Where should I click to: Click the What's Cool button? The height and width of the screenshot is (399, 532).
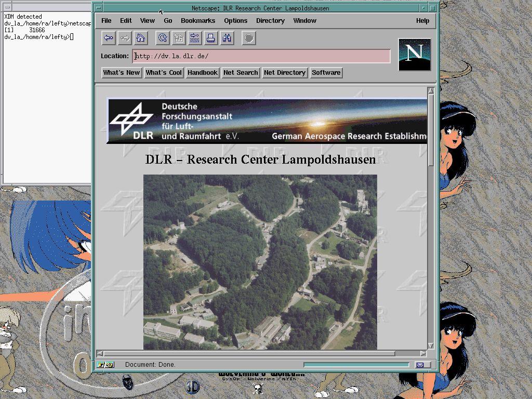coord(164,73)
